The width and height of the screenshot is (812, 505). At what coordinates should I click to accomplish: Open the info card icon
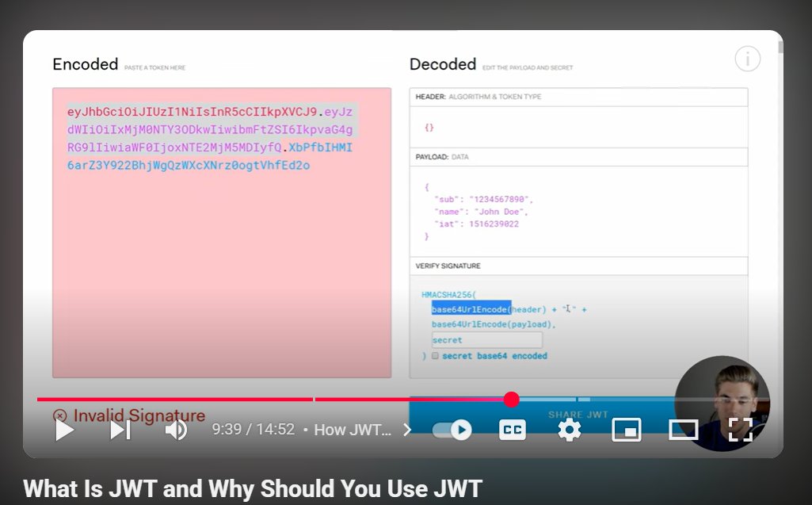click(x=747, y=59)
